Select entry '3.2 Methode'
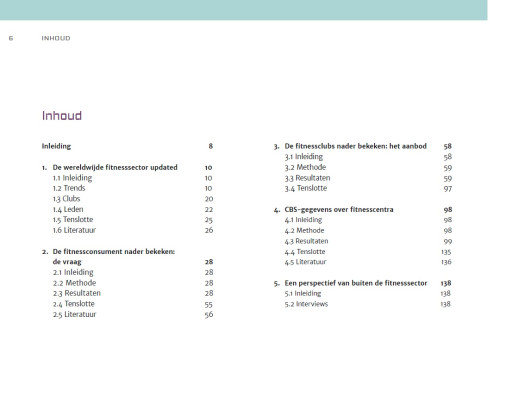Image resolution: width=506 pixels, height=403 pixels. click(305, 167)
